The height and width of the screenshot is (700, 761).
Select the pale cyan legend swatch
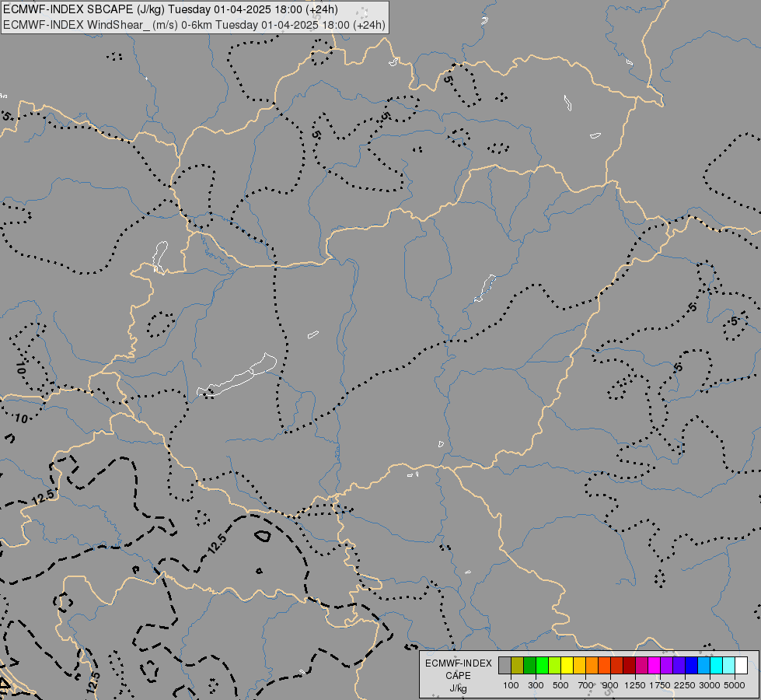tap(729, 666)
